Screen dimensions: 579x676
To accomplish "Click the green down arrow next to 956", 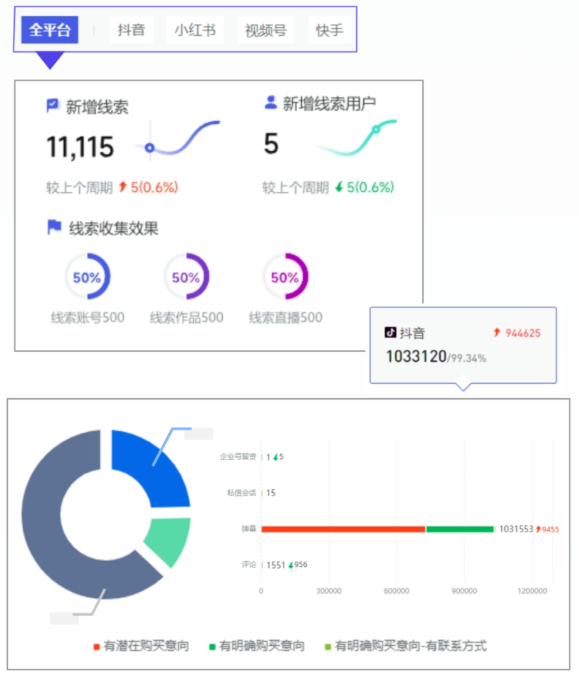I will tap(291, 565).
